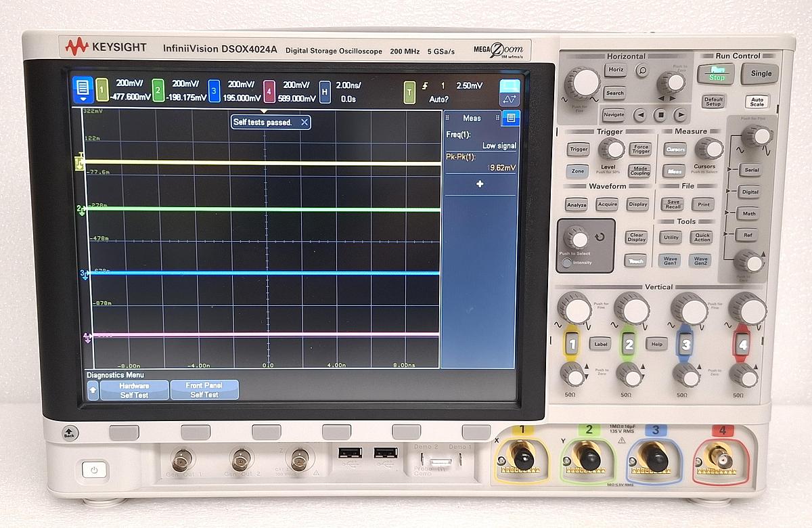Tap the channel 1 badge showing 200mV/
812x528 pixels.
[102, 91]
